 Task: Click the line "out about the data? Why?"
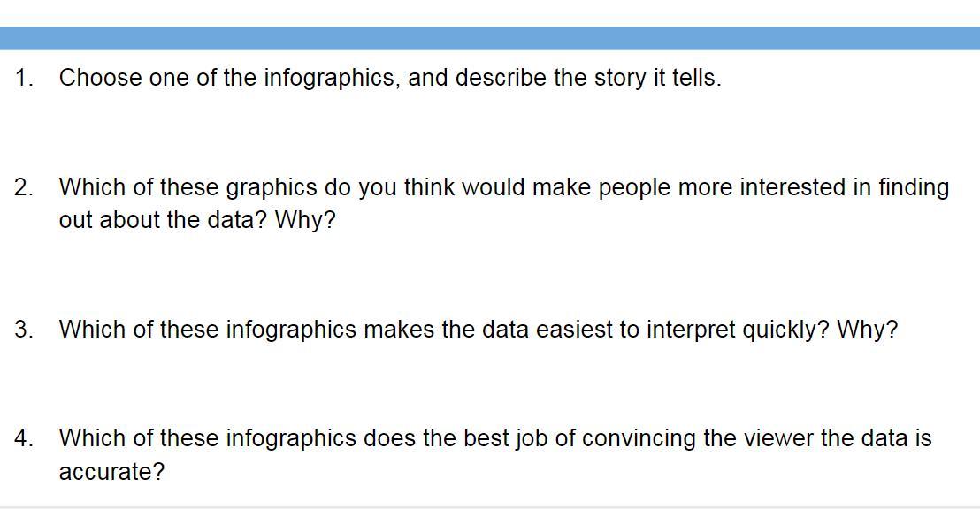pos(197,220)
